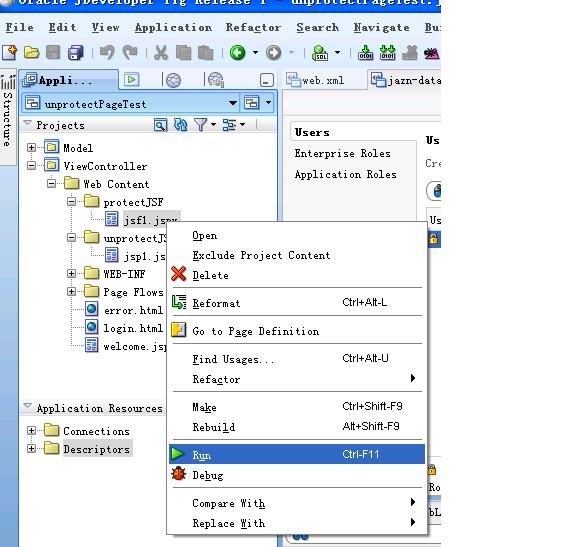Choose Find Usages from context menu
Screen dimensions: 587x547
tap(297, 359)
